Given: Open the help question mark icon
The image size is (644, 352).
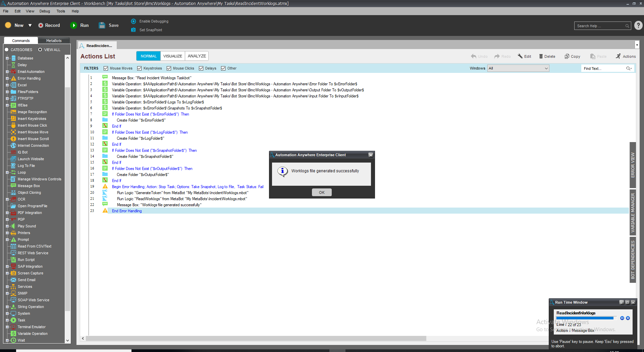Looking at the screenshot, I should pos(638,26).
